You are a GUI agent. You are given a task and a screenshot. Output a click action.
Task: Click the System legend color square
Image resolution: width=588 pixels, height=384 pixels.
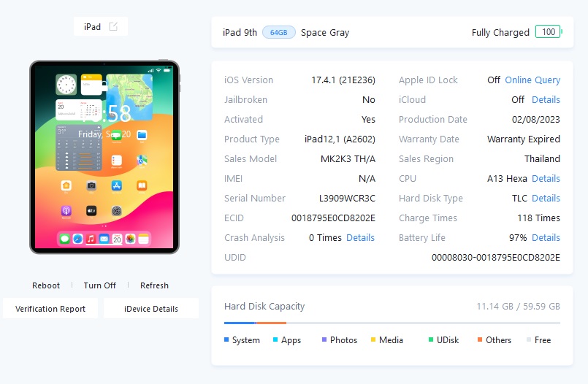point(226,339)
